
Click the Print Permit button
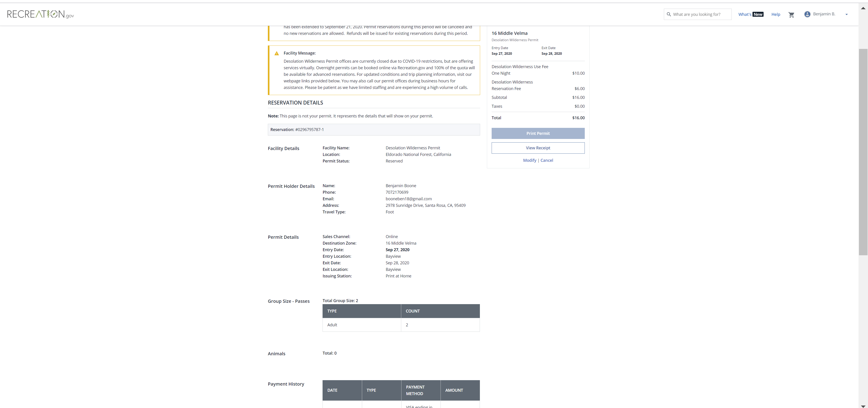coord(538,133)
